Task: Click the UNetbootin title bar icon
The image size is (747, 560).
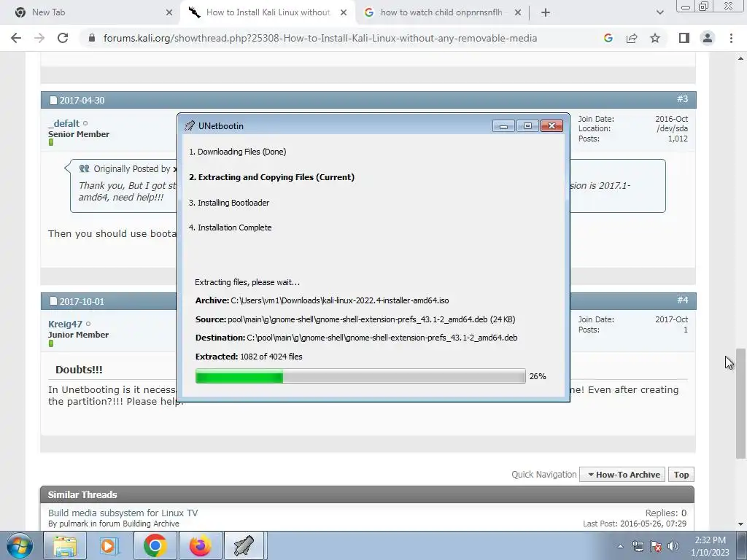Action: [190, 125]
